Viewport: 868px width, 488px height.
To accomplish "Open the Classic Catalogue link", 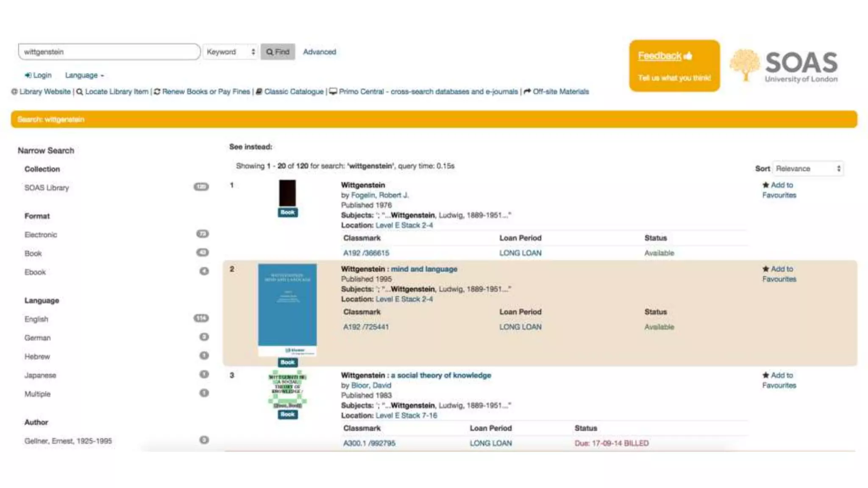I will [293, 91].
